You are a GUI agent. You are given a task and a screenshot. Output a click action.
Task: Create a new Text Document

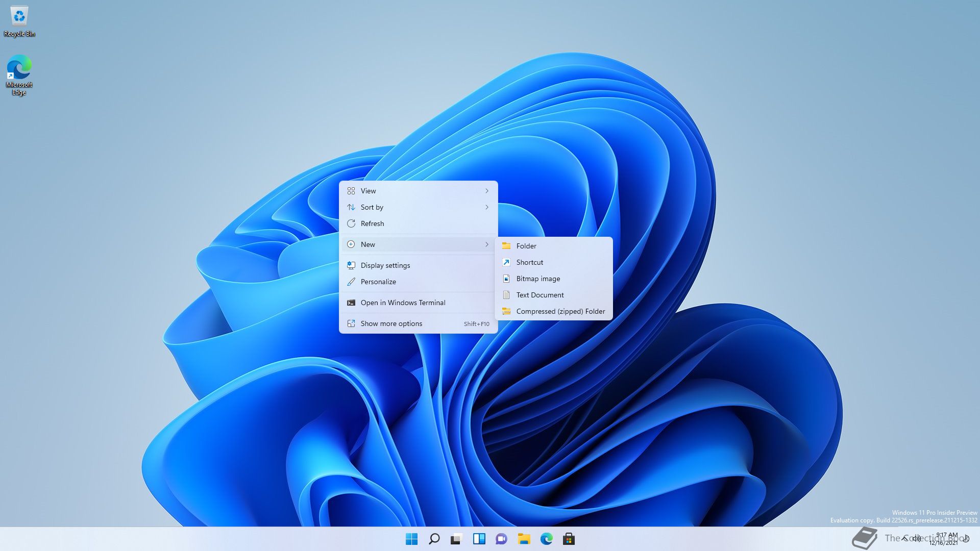554,295
